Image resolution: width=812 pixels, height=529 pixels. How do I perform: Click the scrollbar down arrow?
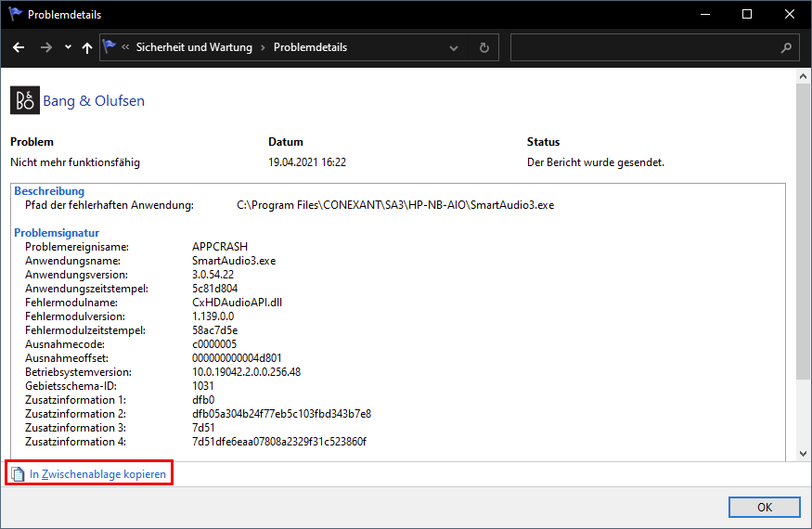point(804,454)
